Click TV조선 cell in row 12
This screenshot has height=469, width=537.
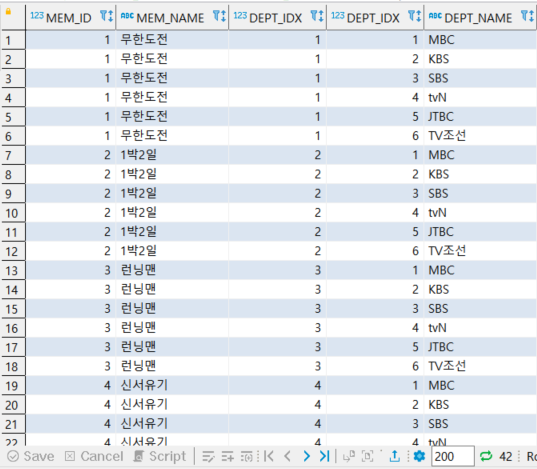click(480, 251)
